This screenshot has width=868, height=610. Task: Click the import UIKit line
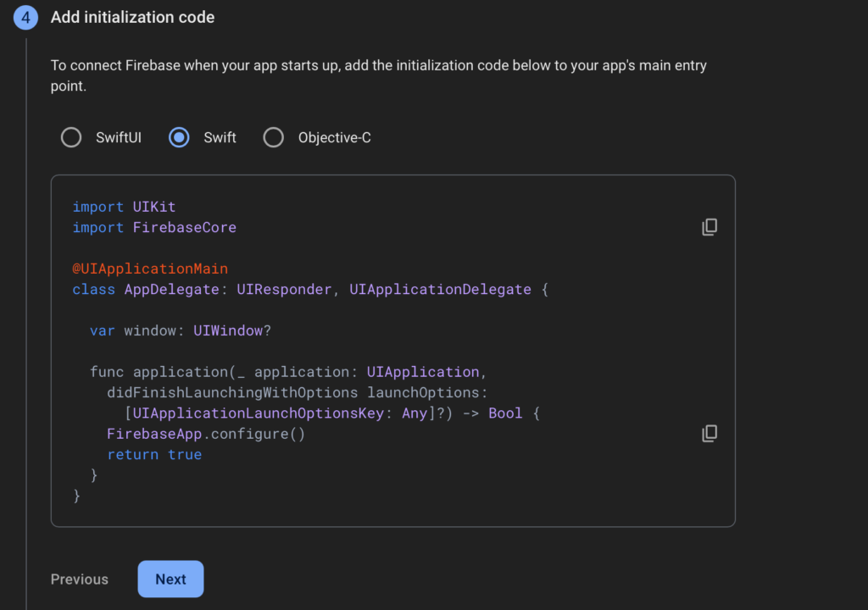pos(124,206)
